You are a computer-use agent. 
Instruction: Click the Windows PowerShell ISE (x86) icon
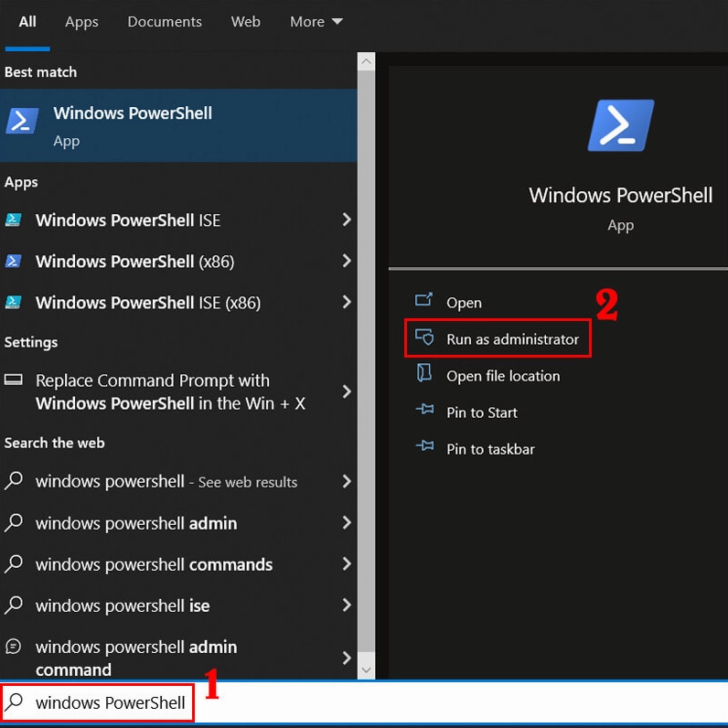[x=13, y=302]
